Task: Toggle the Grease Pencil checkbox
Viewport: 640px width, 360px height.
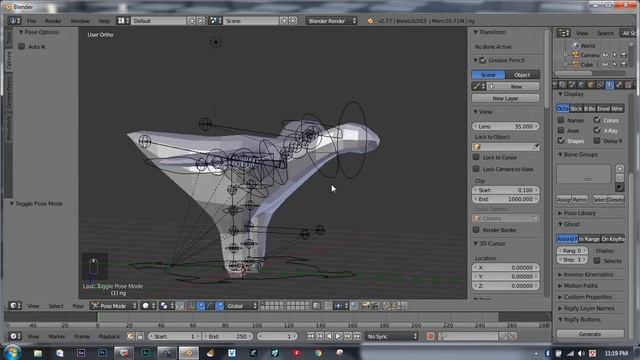Action: click(483, 60)
